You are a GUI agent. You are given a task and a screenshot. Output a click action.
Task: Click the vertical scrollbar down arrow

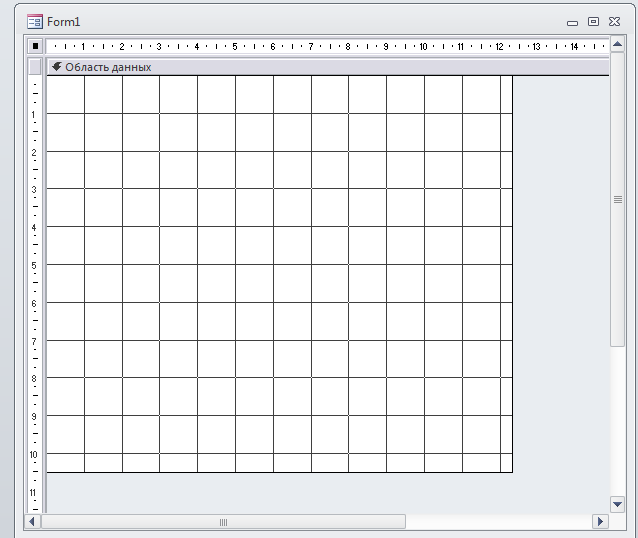618,505
